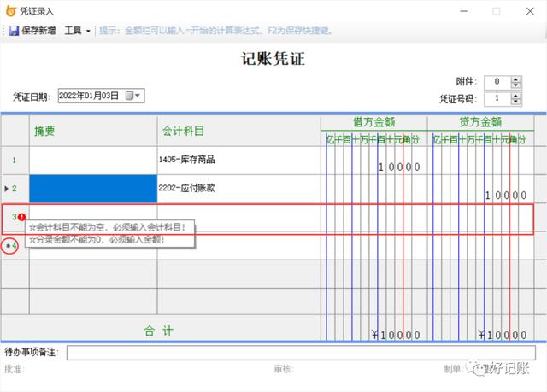547x392 pixels.
Task: Minimize the 凭证录入 window
Action: click(463, 11)
